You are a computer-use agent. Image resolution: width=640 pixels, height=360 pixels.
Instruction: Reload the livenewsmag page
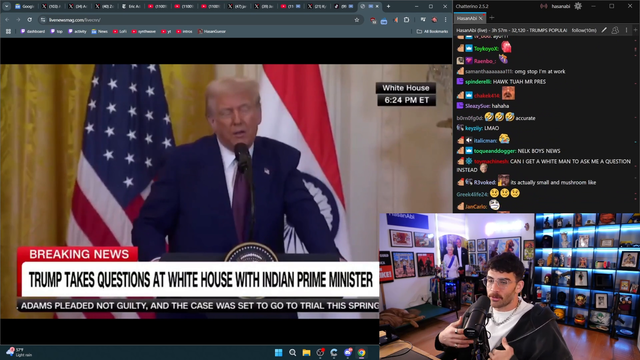(x=29, y=20)
